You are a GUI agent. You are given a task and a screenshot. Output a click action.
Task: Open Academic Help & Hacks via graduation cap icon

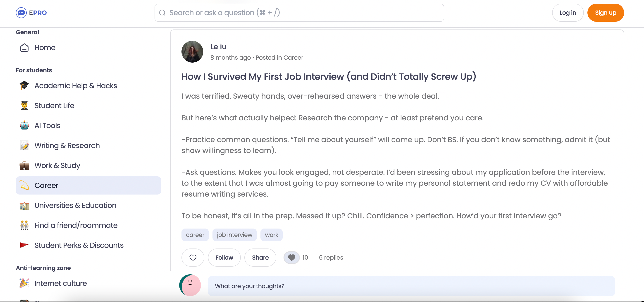24,85
